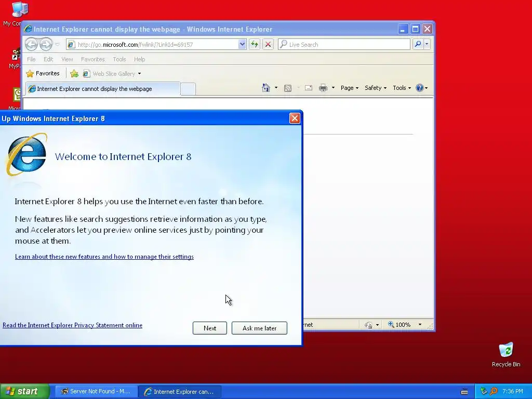This screenshot has width=532, height=399.
Task: Expand the Print dropdown arrow
Action: [x=333, y=88]
